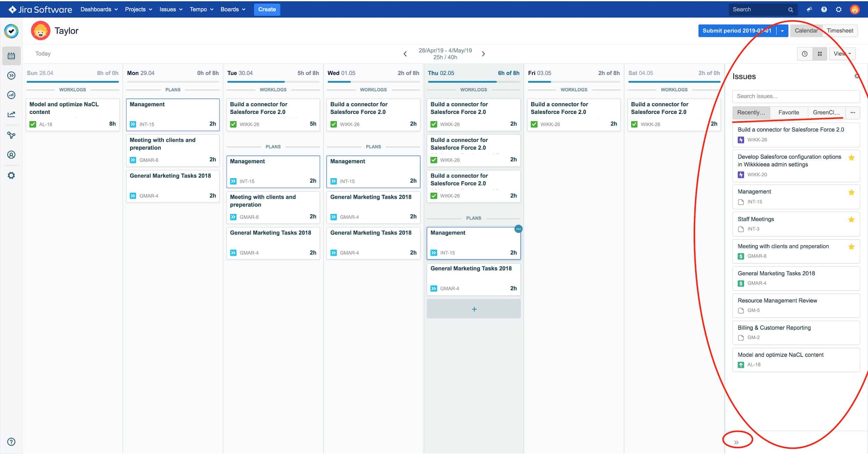Click the Teams network icon in the sidebar
The image size is (868, 454).
pos(11,135)
